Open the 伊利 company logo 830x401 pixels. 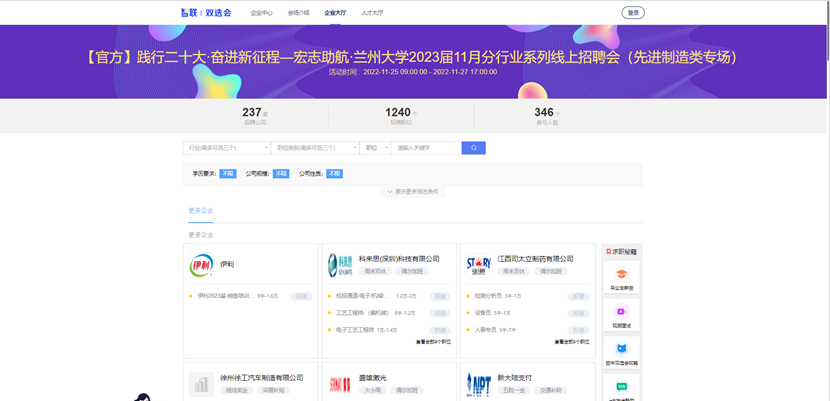point(201,265)
